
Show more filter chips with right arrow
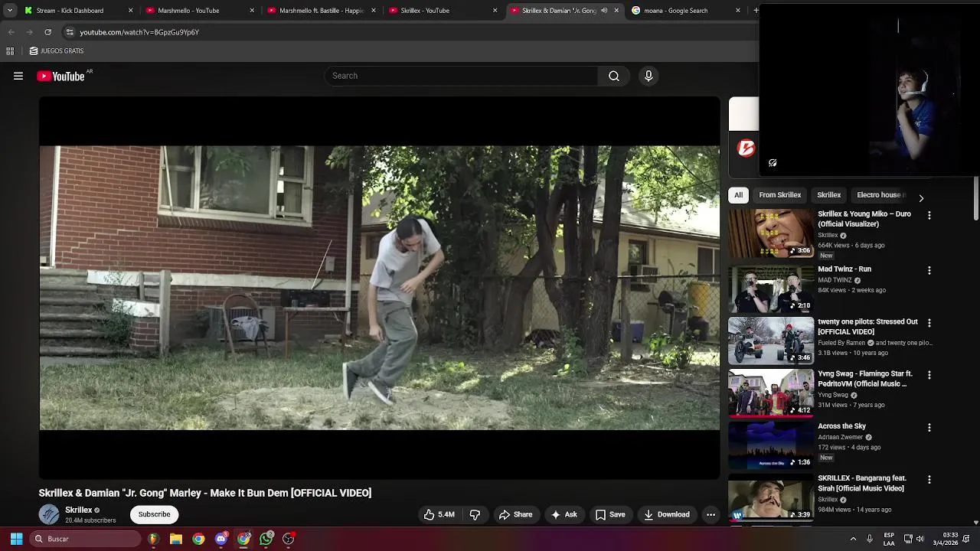pyautogui.click(x=921, y=198)
